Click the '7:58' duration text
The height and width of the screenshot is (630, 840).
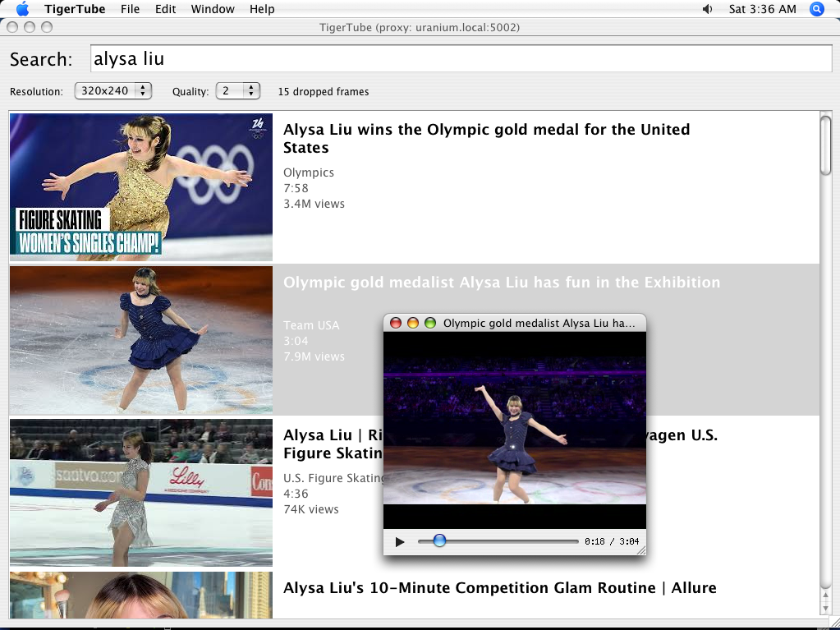click(296, 188)
